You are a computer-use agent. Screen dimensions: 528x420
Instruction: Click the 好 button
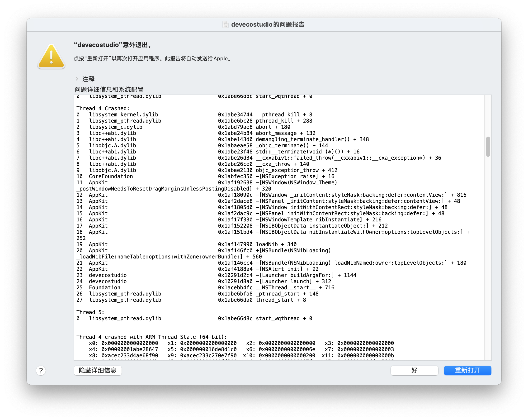click(x=414, y=370)
